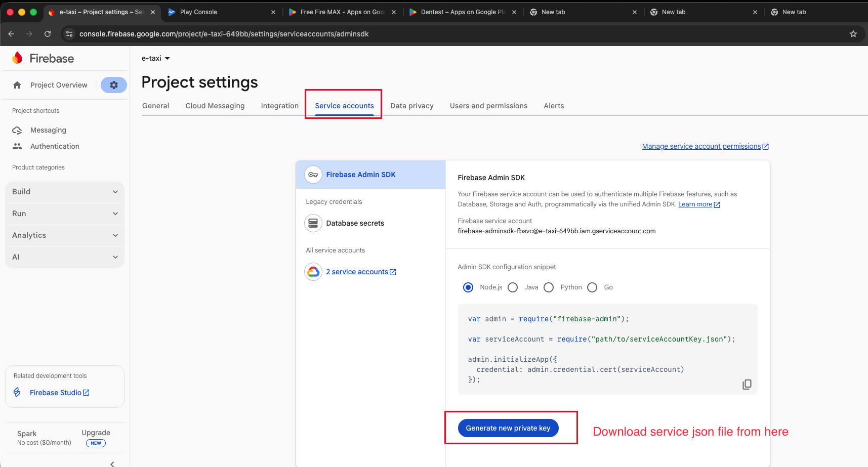Click the Firebase Admin SDK key icon

313,175
